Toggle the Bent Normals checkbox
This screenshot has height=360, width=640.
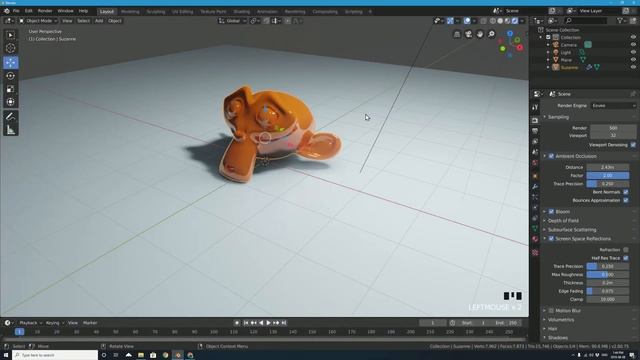(x=626, y=192)
